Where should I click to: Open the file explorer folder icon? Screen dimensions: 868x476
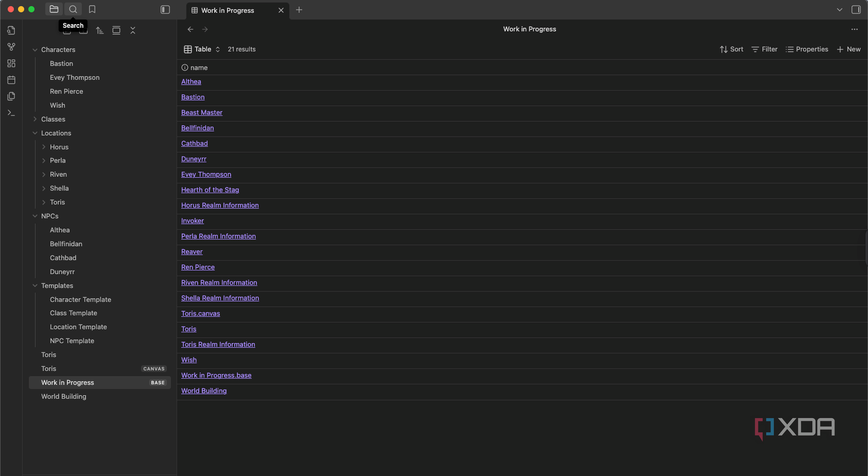[x=54, y=9]
